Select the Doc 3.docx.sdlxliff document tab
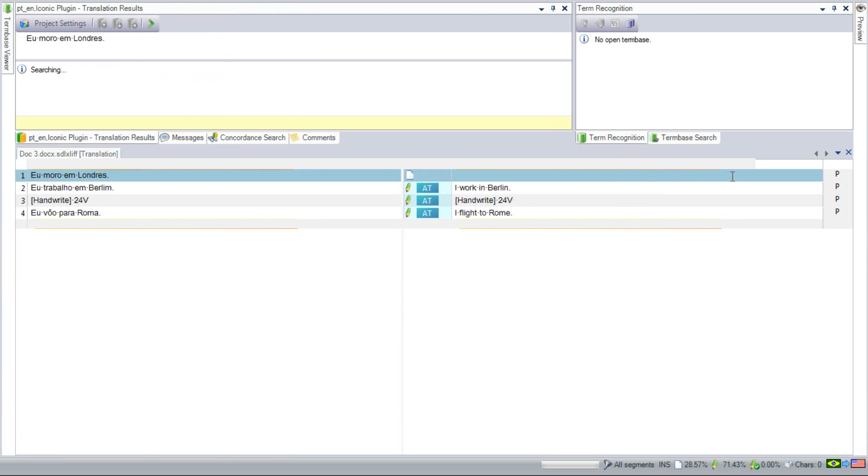 (69, 154)
